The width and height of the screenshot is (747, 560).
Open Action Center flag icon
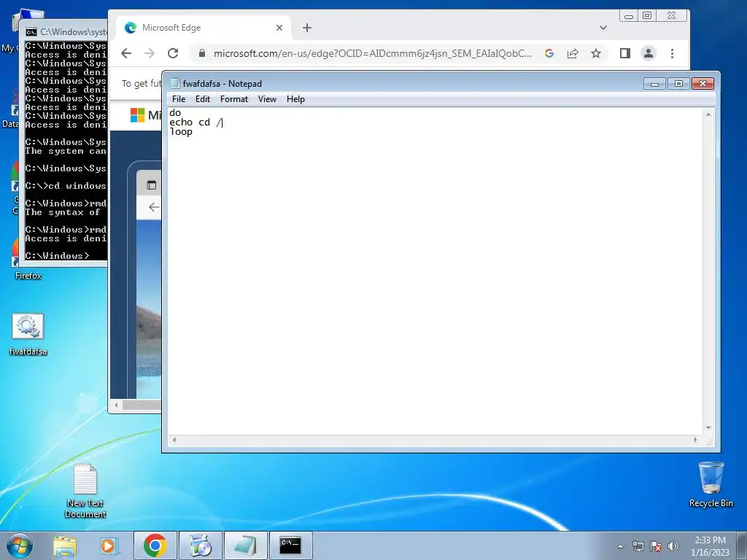656,546
